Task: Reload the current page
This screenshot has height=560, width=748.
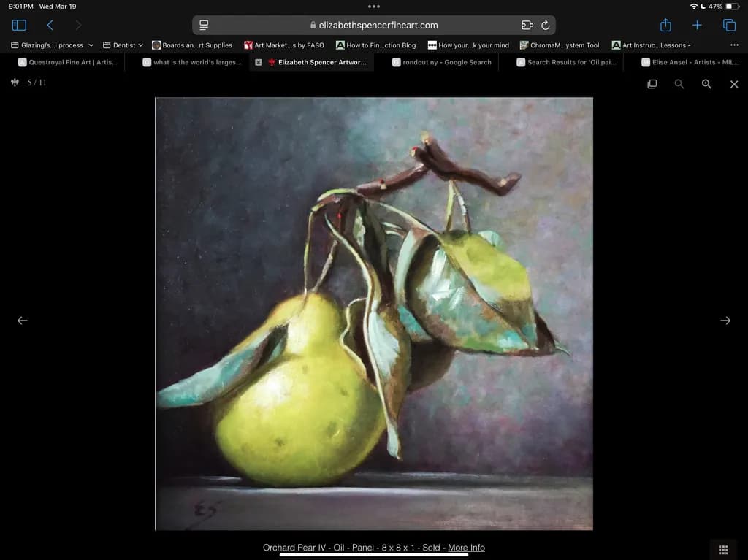Action: [x=545, y=26]
